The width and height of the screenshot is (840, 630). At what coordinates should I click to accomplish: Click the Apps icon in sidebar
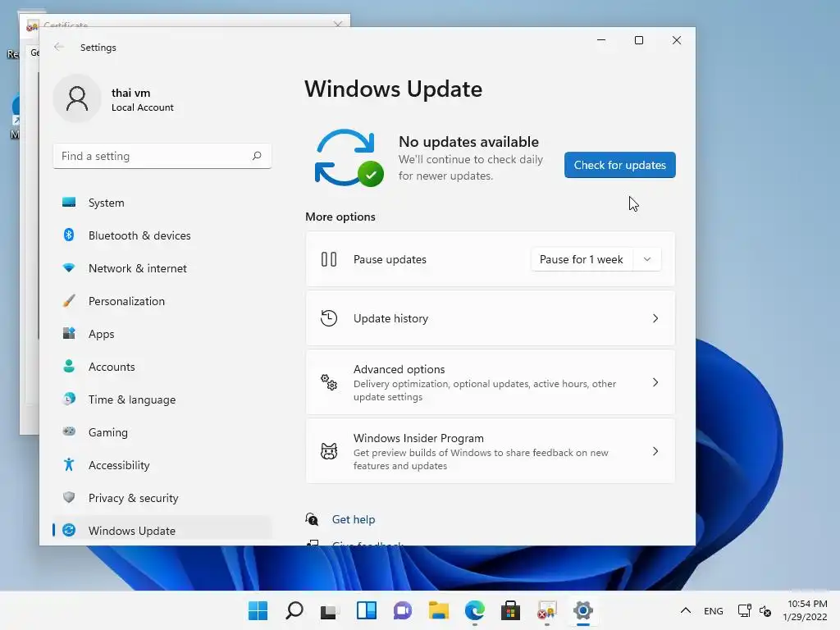[69, 333]
